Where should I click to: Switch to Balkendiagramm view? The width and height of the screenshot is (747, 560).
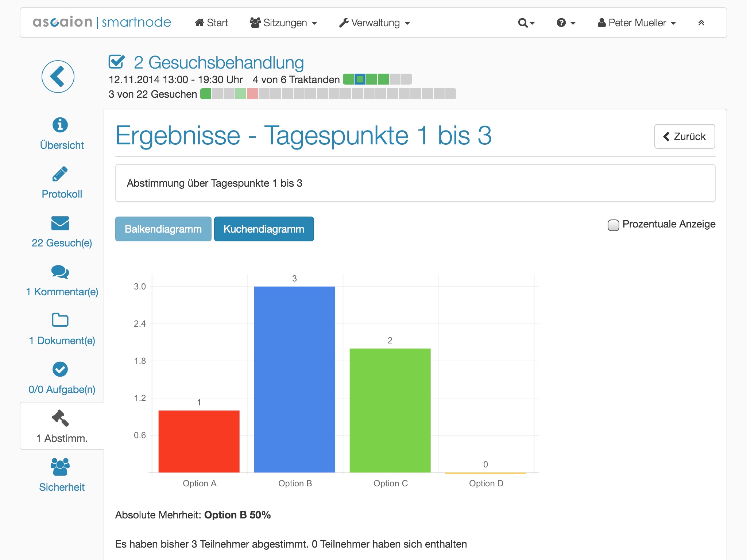coord(163,229)
